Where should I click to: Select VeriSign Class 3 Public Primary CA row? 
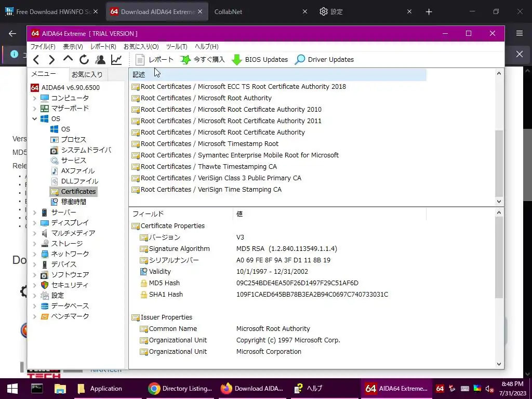point(216,178)
